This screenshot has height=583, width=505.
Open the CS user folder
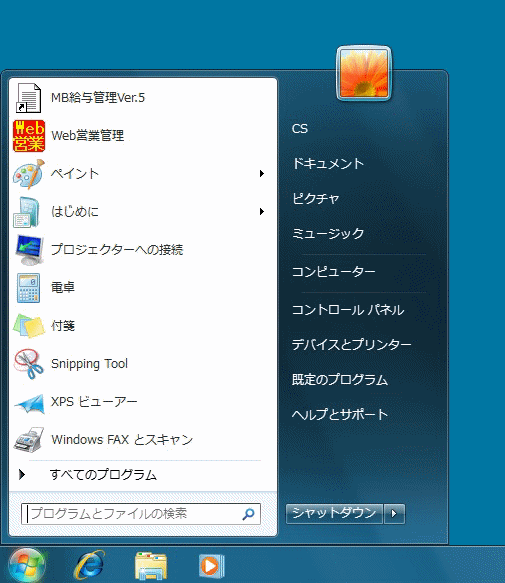(300, 129)
